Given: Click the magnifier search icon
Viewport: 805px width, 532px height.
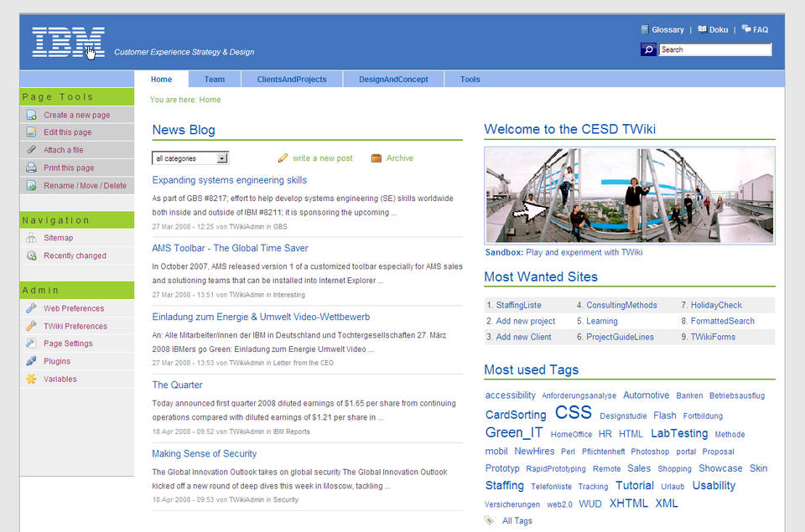Looking at the screenshot, I should click(648, 50).
